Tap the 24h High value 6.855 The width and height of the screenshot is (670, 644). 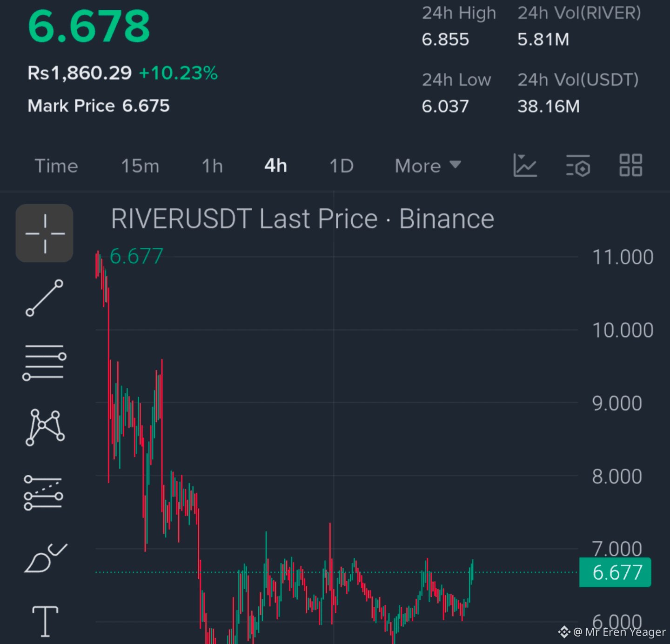[x=445, y=40]
